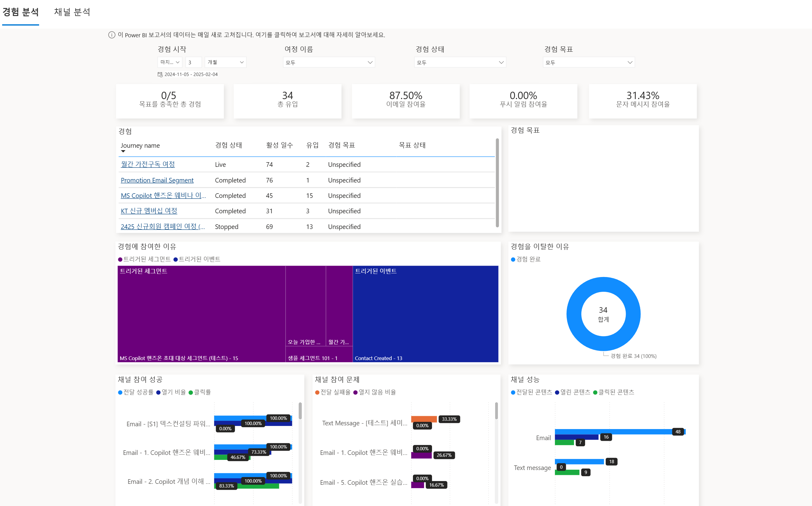Expand the 경험 상태 filter dropdown
Viewport: 812px width, 506px height.
pyautogui.click(x=460, y=62)
